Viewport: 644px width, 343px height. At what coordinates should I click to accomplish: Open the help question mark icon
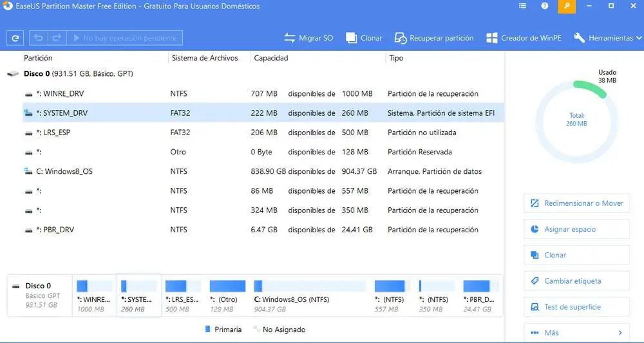click(545, 6)
